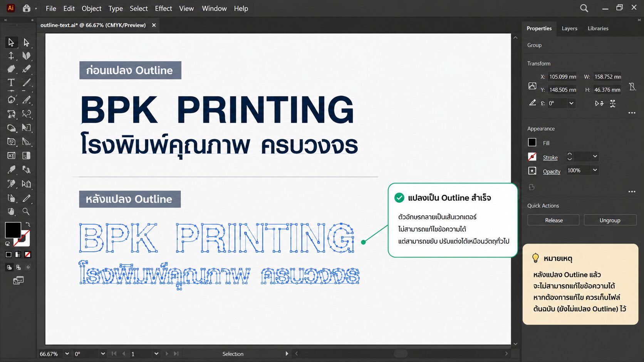644x362 pixels.
Task: Click the Ungroup quick action button
Action: point(610,220)
